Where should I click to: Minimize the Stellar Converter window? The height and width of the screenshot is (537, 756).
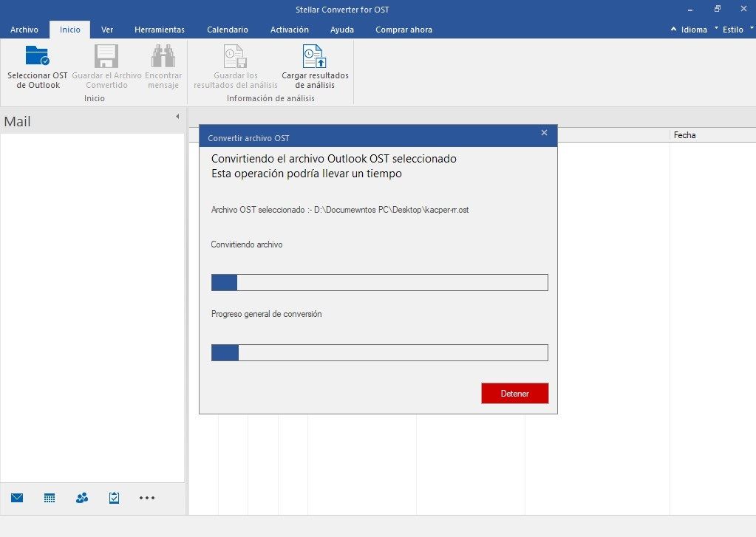click(x=690, y=10)
